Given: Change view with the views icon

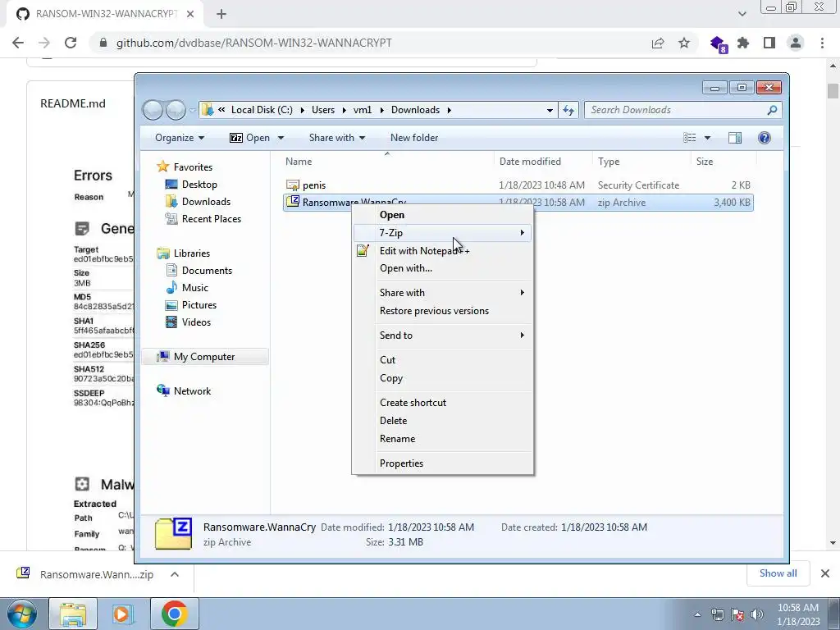Looking at the screenshot, I should point(689,138).
